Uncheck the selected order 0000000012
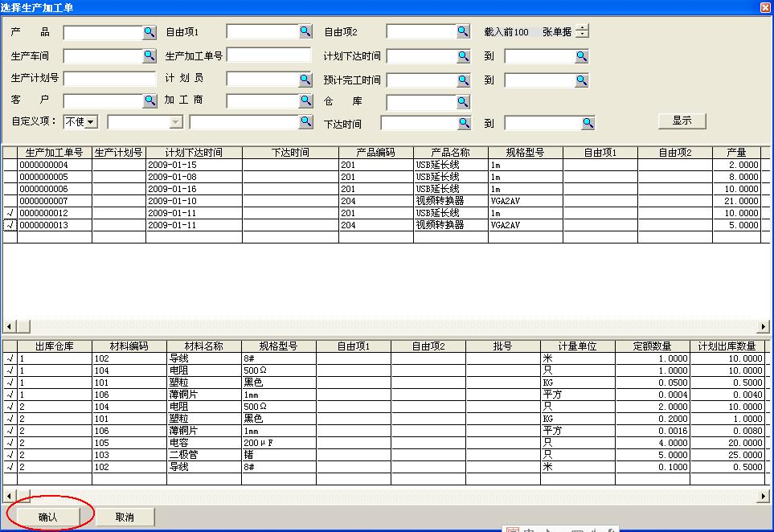 [10, 213]
